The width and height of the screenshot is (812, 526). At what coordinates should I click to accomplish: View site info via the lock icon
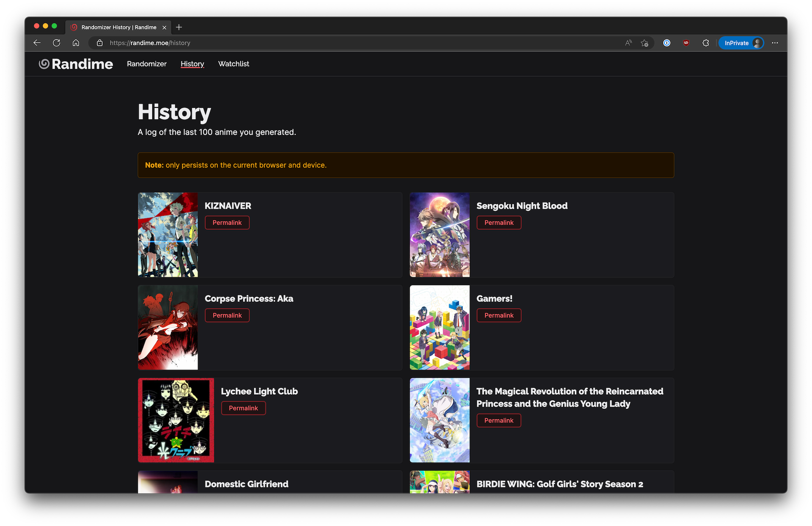pyautogui.click(x=99, y=43)
